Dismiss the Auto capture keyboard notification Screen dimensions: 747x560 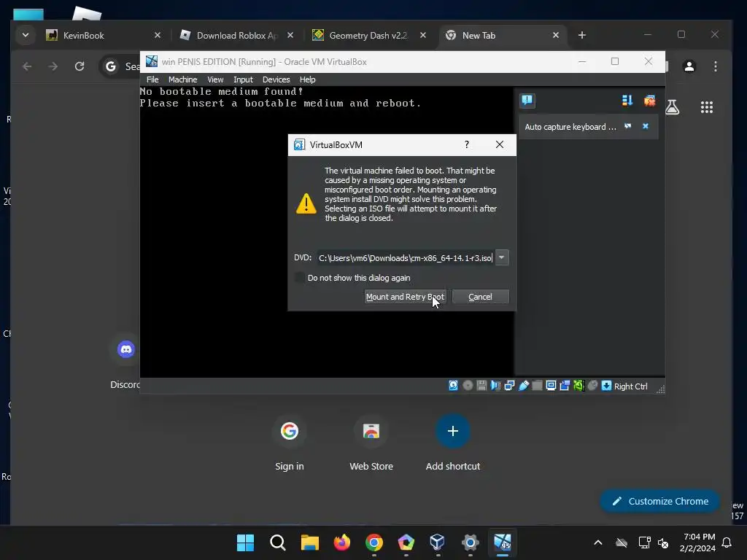tap(646, 126)
